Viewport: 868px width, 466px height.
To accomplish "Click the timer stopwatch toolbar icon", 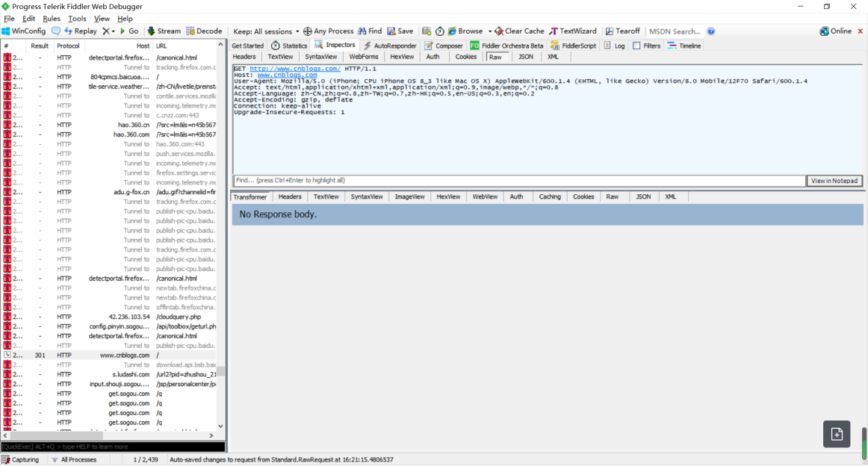I will click(x=439, y=31).
